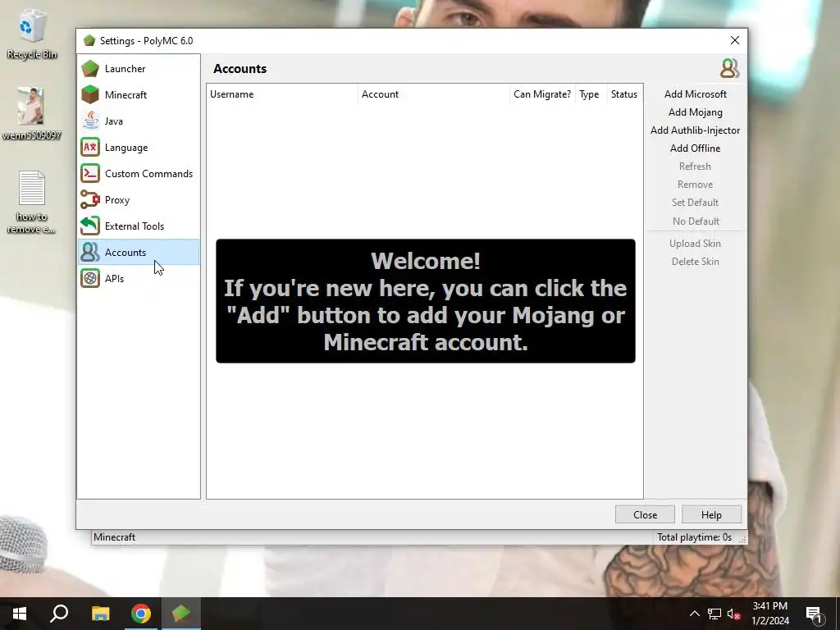Click the muted volume tray icon
This screenshot has height=630, width=840.
(734, 614)
